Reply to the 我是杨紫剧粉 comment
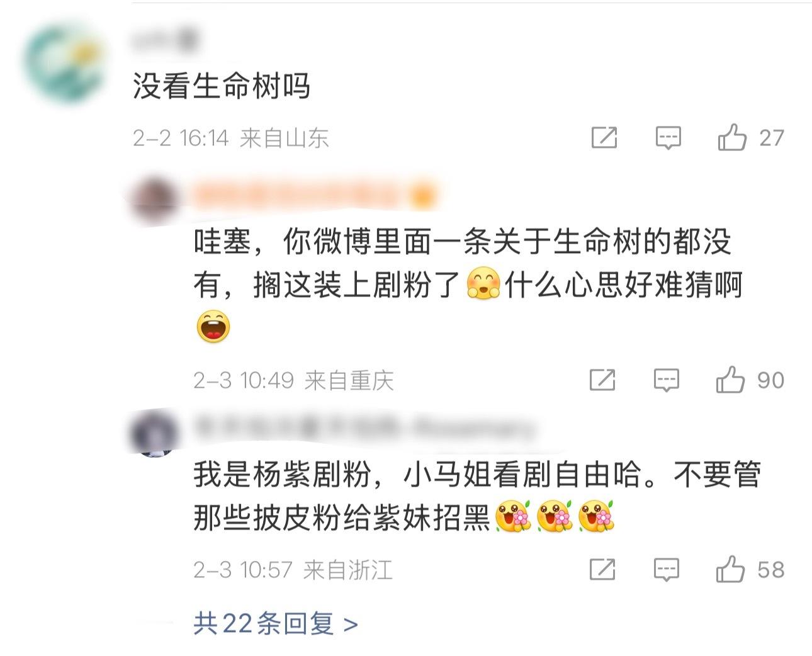Viewport: 812px width, 656px height. click(666, 570)
